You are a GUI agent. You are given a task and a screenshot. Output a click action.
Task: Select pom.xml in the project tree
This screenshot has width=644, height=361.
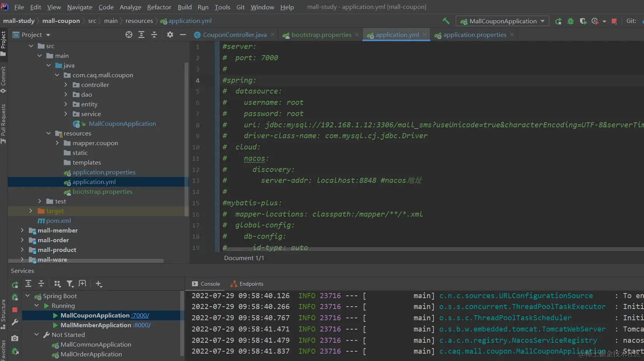pos(58,221)
